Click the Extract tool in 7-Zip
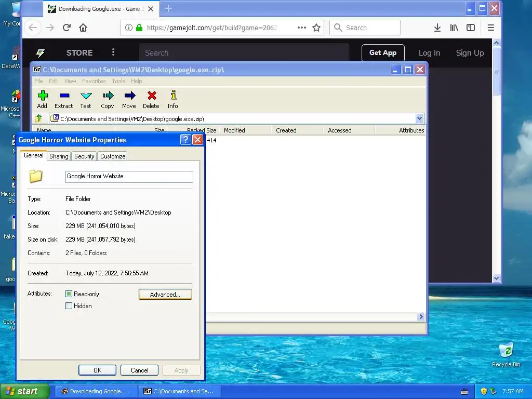The width and height of the screenshot is (532, 399). [x=64, y=99]
